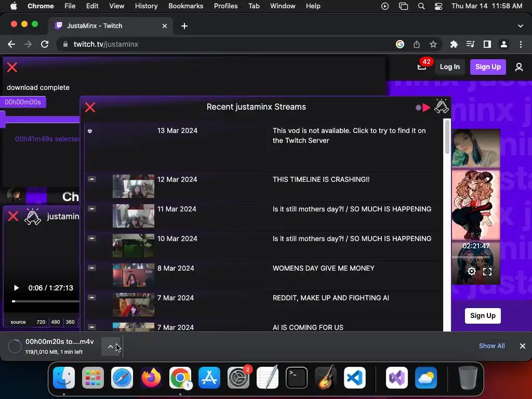Click clapping hands icon in player panel
Screen dimensions: 532x399
point(33,217)
